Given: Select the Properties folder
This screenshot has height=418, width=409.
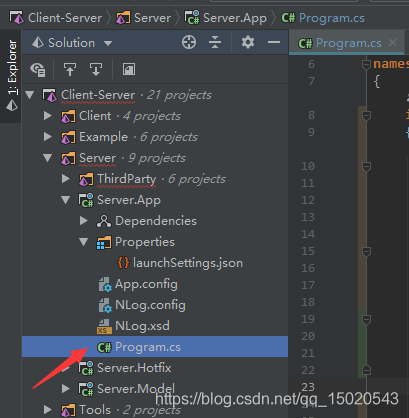Looking at the screenshot, I should point(155,242).
